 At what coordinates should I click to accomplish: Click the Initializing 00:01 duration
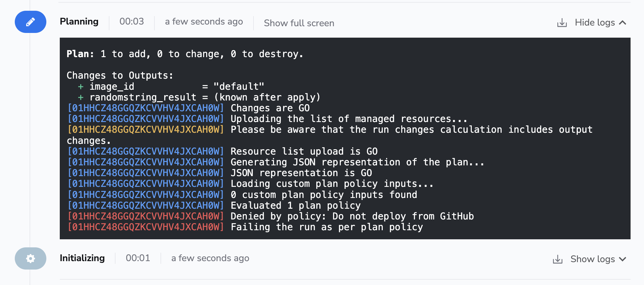138,258
